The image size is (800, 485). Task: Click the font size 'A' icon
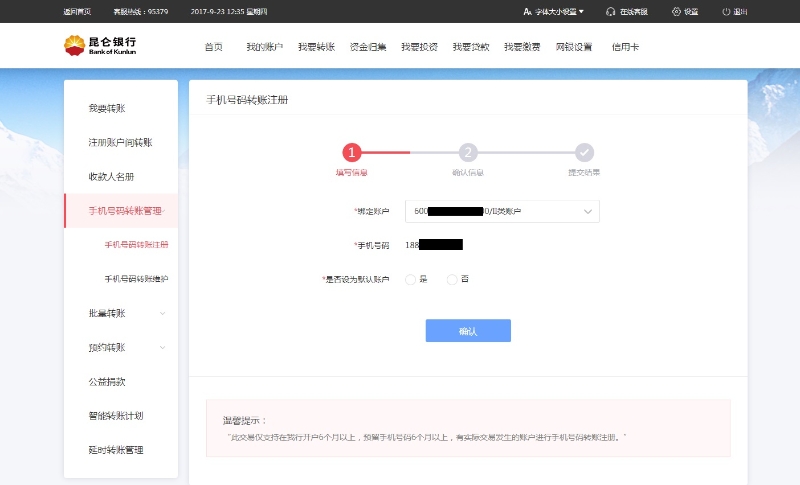click(x=527, y=12)
